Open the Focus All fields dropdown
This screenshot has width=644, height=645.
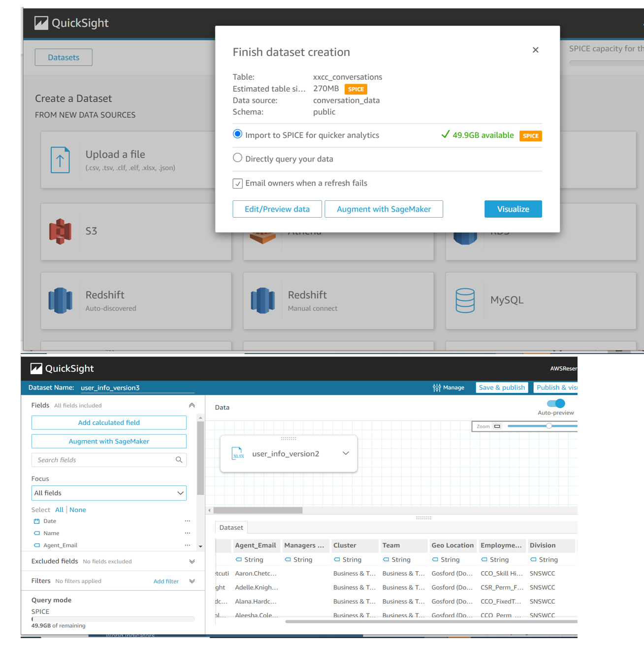pos(109,493)
